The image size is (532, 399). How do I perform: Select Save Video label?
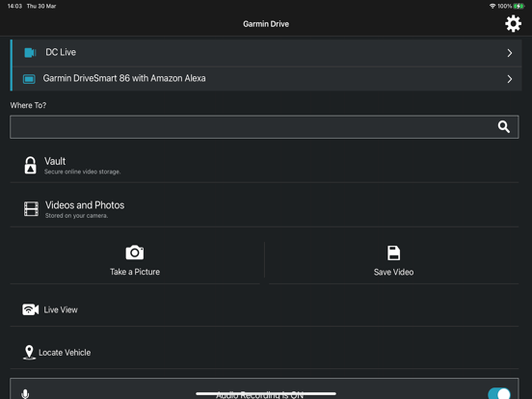pos(393,272)
